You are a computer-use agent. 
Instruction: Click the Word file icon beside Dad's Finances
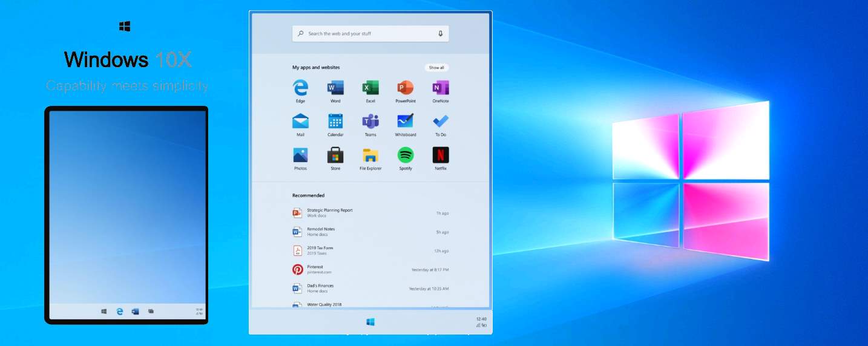(297, 289)
